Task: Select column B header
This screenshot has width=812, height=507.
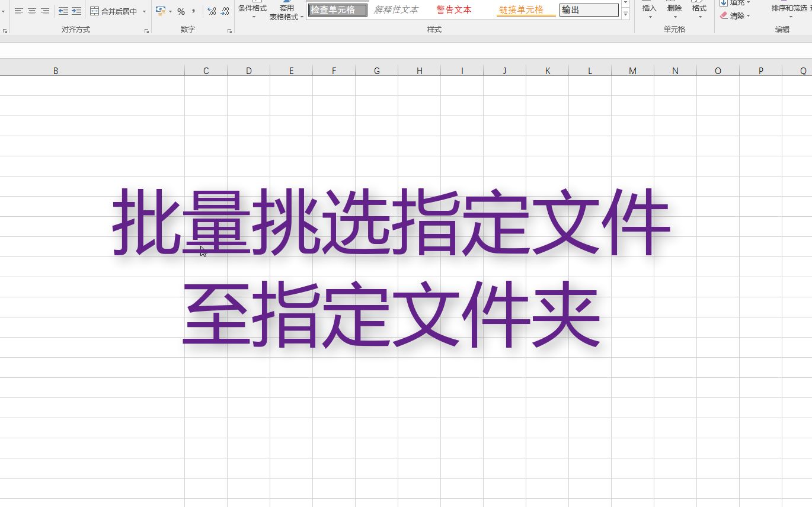Action: [56, 71]
